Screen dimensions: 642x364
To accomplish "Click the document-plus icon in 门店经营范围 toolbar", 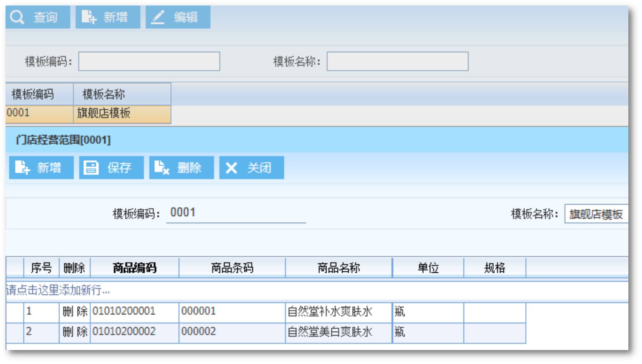I will click(22, 167).
